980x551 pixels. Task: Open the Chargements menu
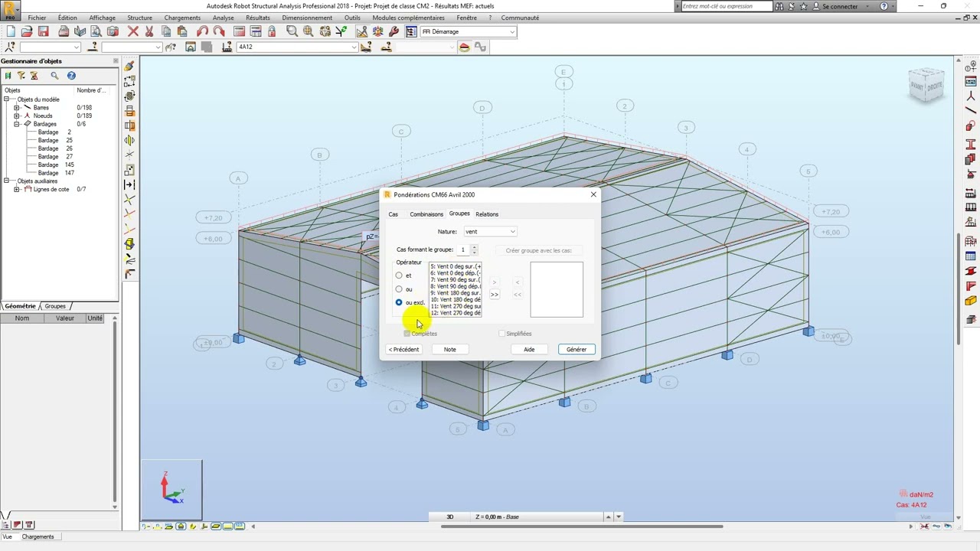(182, 18)
